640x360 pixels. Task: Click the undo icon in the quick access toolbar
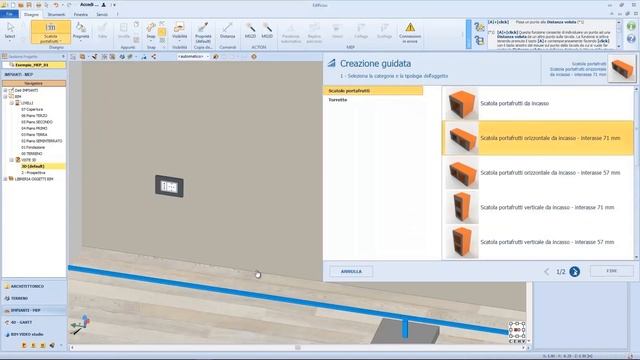[x=56, y=5]
